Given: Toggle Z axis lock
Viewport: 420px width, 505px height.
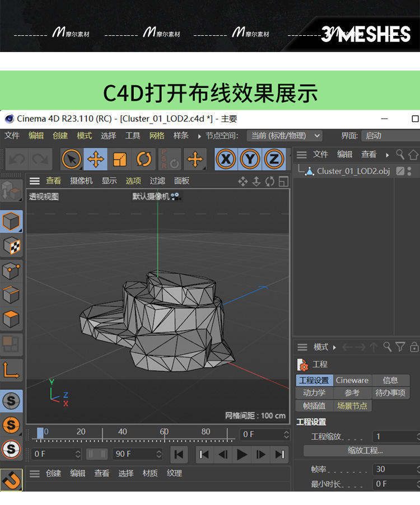Looking at the screenshot, I should click(274, 160).
